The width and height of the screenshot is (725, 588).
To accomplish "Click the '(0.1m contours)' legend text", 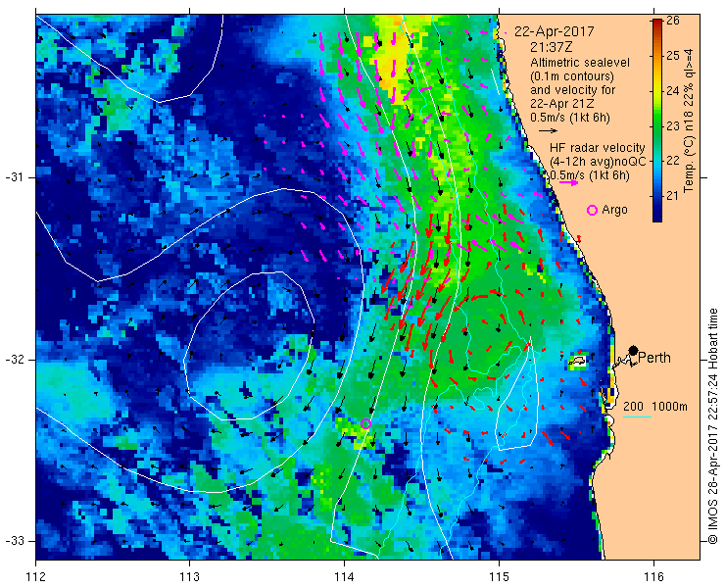I will [572, 75].
